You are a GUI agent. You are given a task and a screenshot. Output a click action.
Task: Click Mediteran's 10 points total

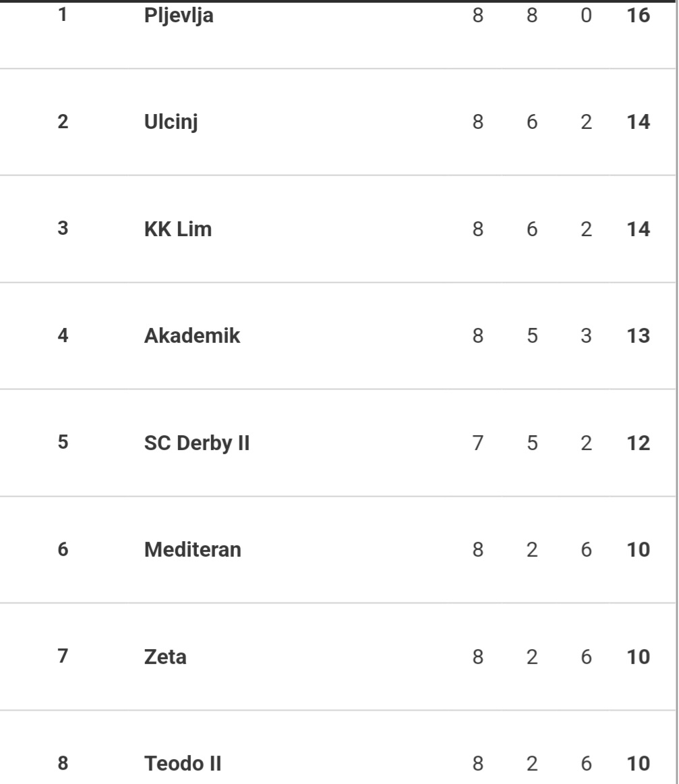coord(638,549)
